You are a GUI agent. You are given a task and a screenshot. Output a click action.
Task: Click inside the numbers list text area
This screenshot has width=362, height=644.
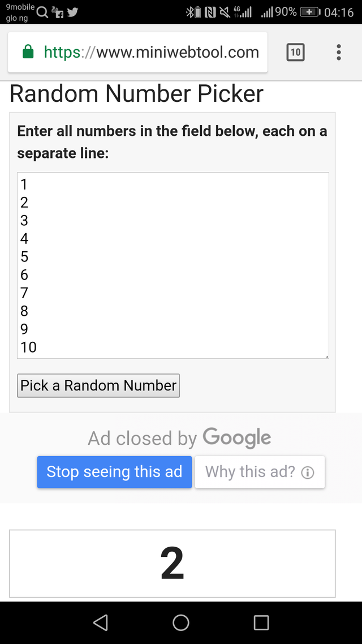(173, 265)
